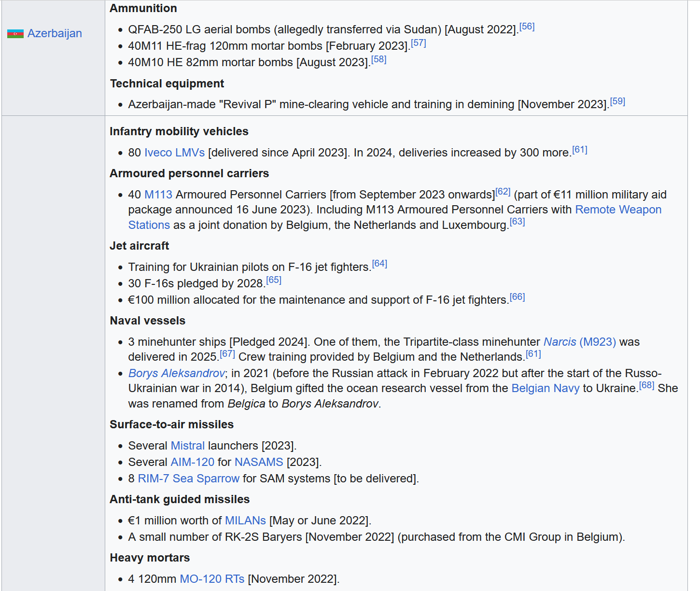Select the '40M10 HE 82mm mortar bombs' text

(211, 62)
